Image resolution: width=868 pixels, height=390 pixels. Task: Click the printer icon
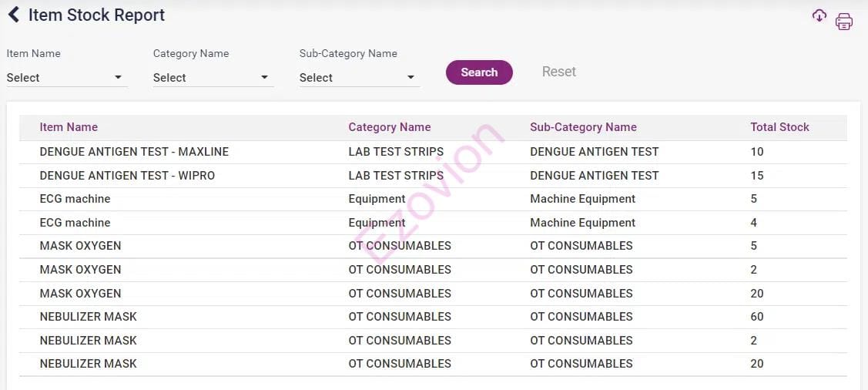pyautogui.click(x=844, y=22)
